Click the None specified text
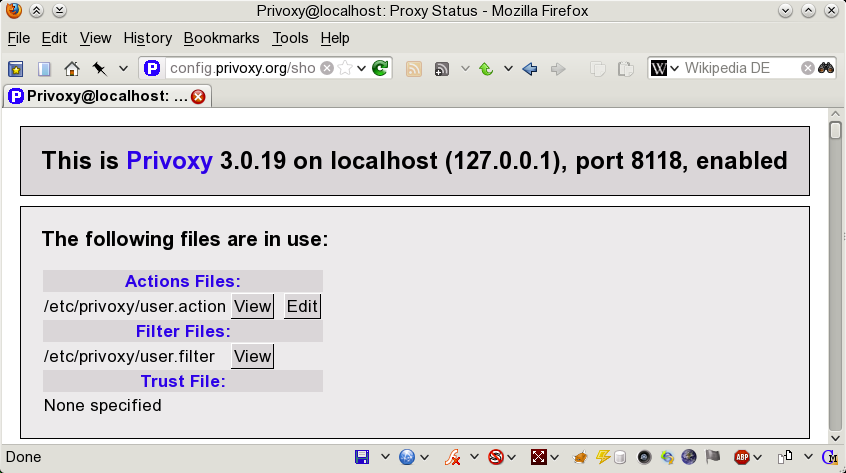The height and width of the screenshot is (473, 846). [103, 406]
